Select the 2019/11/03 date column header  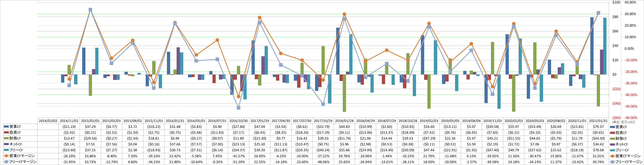(492, 121)
